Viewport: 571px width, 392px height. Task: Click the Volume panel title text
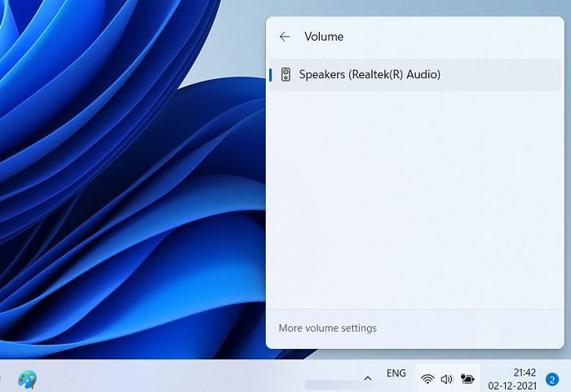click(324, 37)
